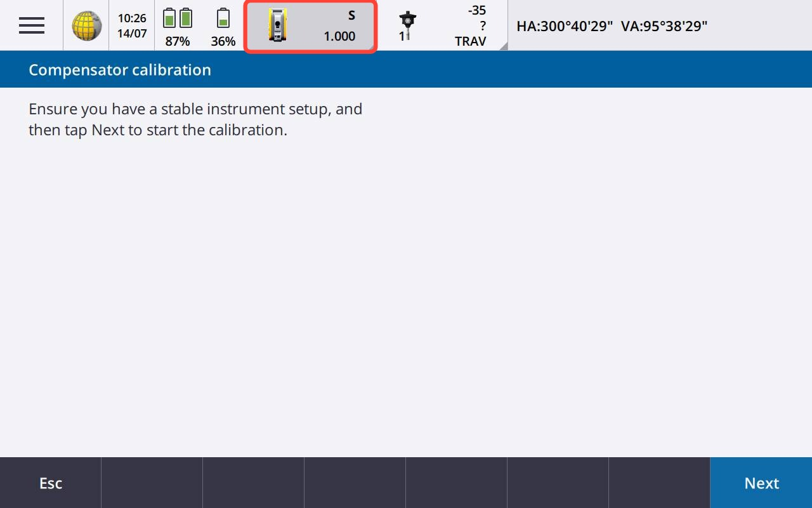Open the map globe icon

tap(86, 26)
